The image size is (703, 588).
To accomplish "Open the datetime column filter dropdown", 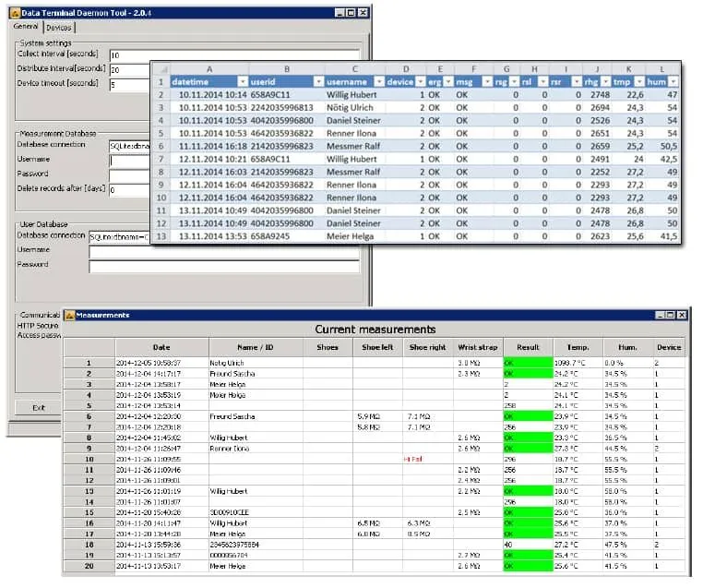I will tap(243, 81).
